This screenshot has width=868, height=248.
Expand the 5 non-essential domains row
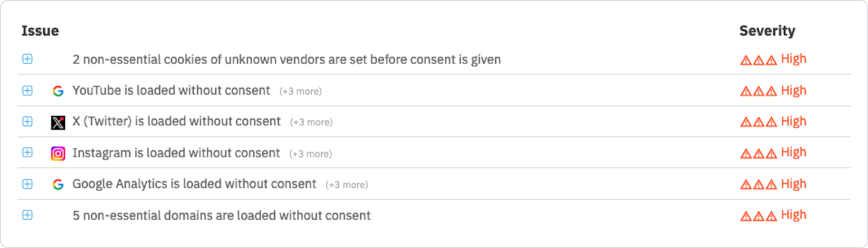[27, 215]
